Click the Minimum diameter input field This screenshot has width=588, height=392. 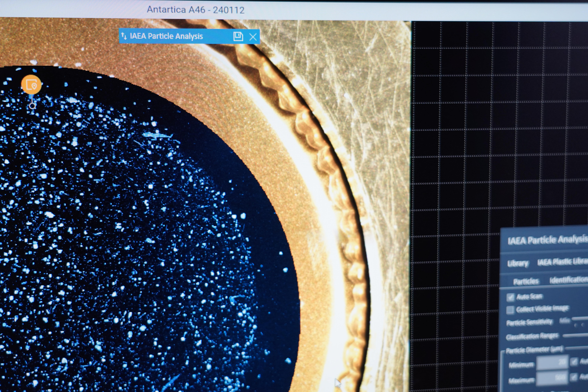[x=553, y=362]
